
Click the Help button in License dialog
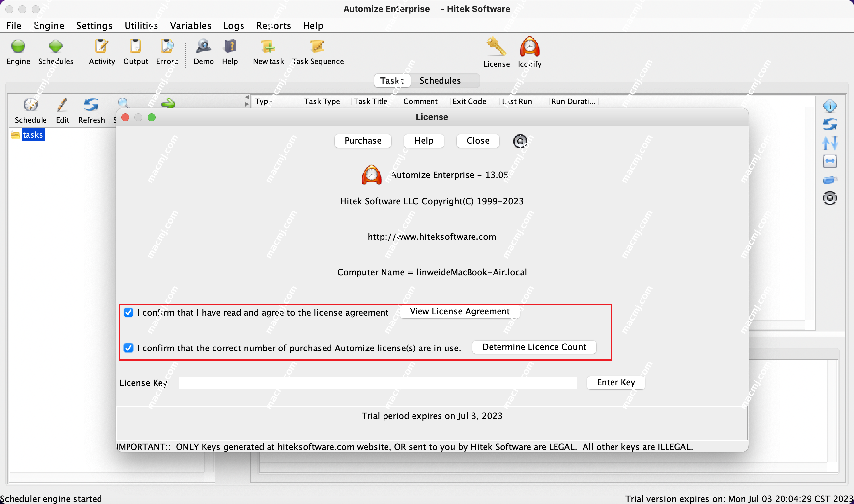pos(424,141)
